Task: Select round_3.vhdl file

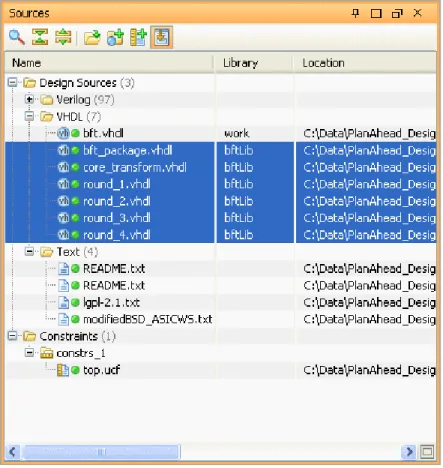Action: 117,218
